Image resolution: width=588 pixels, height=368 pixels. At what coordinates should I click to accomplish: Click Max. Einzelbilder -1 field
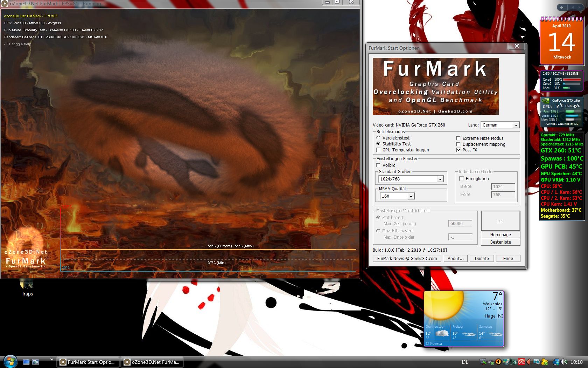pos(460,237)
